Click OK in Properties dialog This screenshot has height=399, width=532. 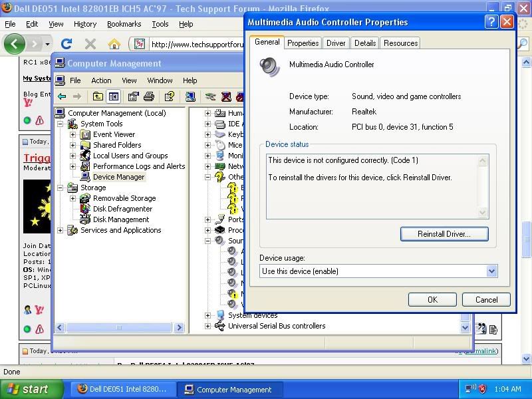click(x=432, y=300)
